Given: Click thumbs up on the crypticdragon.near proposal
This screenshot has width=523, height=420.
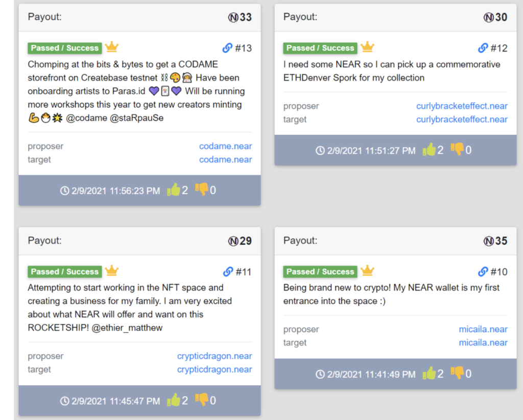Looking at the screenshot, I should (x=174, y=400).
